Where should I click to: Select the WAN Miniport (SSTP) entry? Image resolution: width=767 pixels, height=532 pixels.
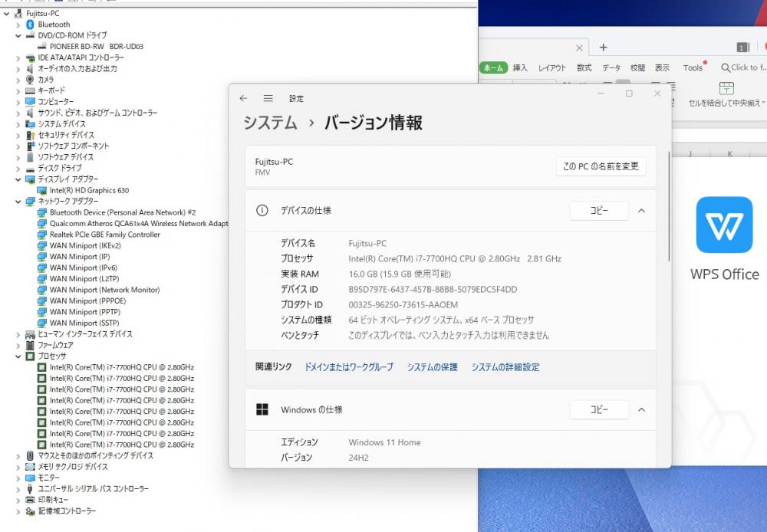point(84,323)
